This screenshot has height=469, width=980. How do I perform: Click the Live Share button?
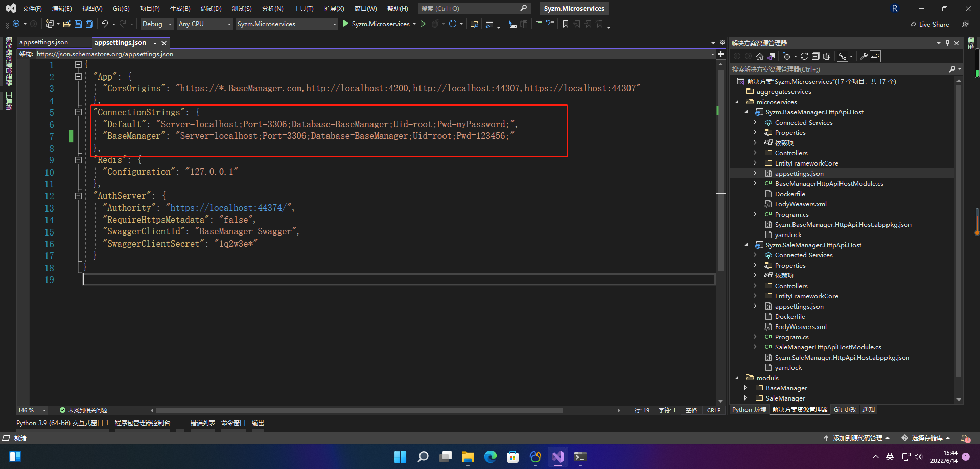point(929,24)
